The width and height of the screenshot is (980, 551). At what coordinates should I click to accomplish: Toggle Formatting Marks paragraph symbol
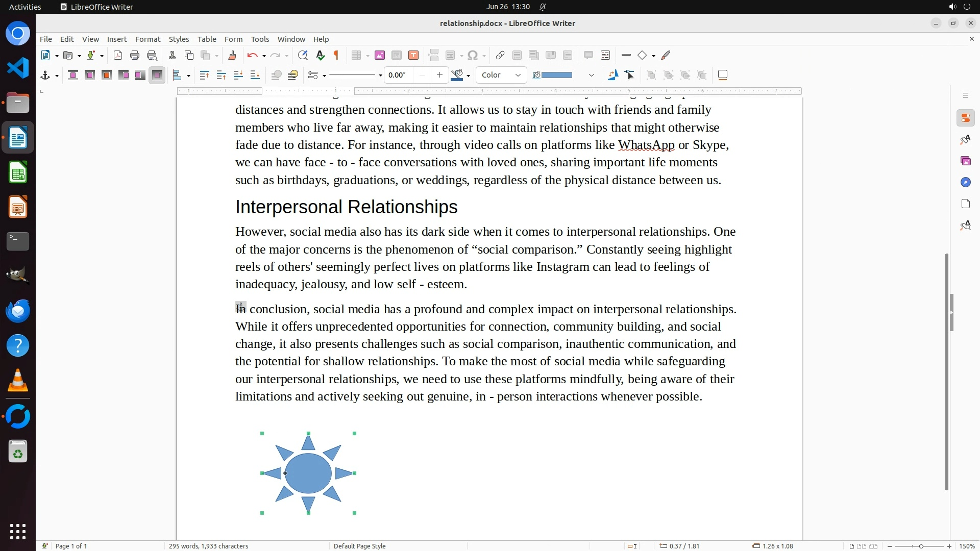336,56
